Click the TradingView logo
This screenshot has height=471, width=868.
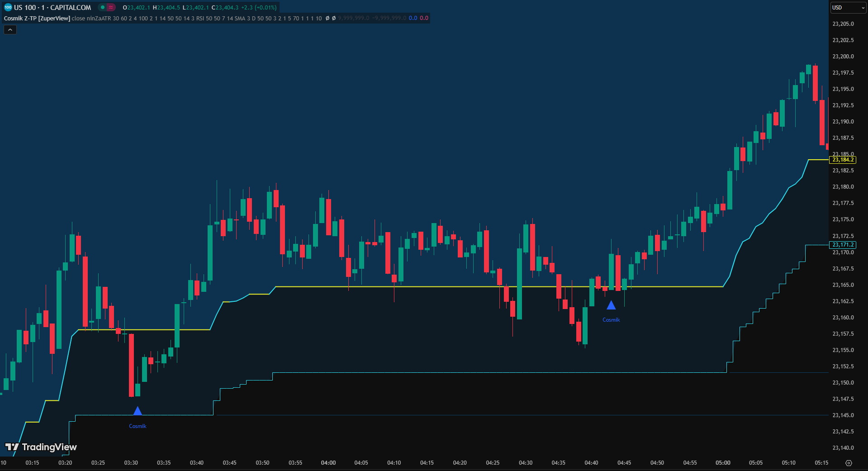click(x=41, y=447)
